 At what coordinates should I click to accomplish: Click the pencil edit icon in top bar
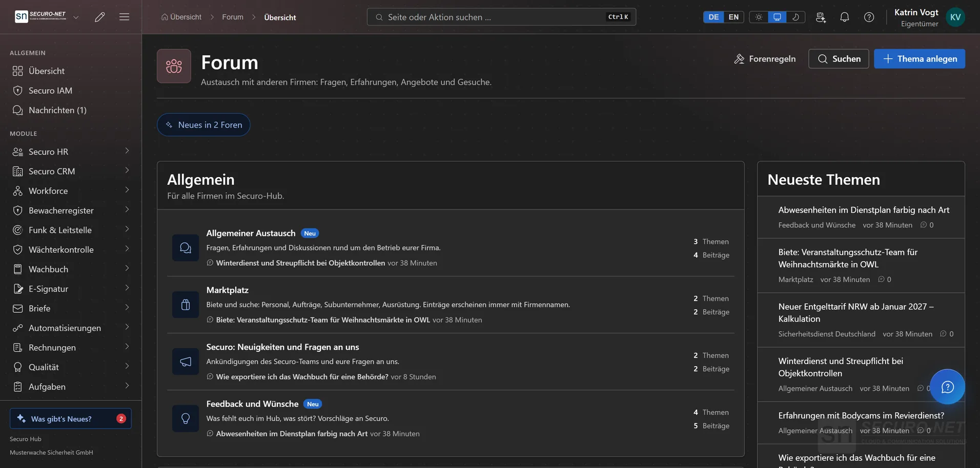(x=100, y=17)
